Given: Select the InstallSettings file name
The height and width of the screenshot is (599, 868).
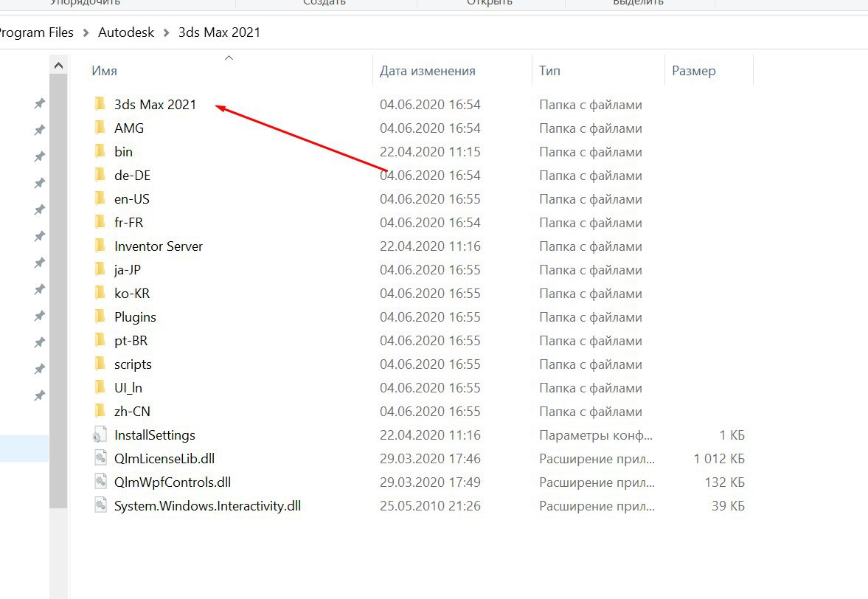Looking at the screenshot, I should [x=154, y=434].
